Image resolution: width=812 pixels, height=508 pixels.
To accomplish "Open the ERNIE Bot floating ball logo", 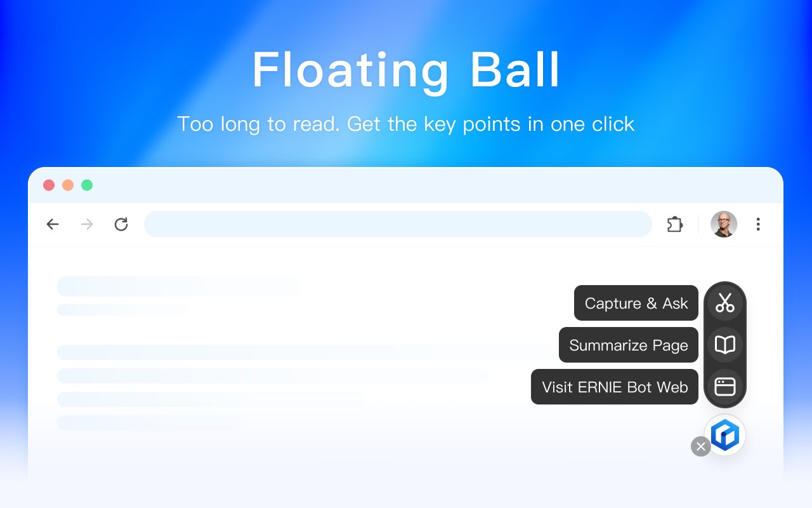I will click(725, 435).
